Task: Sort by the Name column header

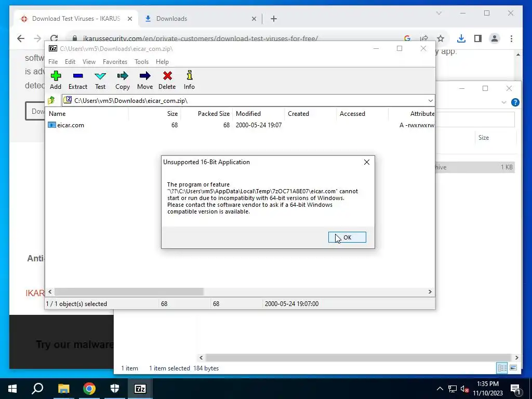Action: coord(87,114)
